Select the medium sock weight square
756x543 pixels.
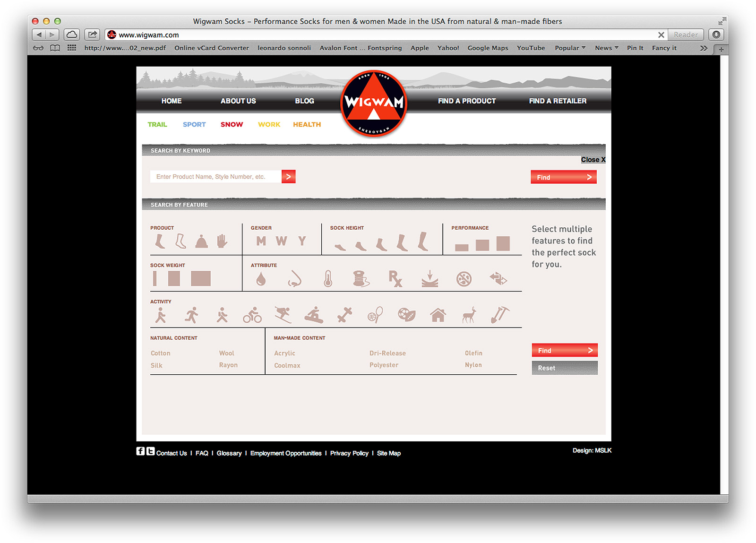tap(174, 278)
